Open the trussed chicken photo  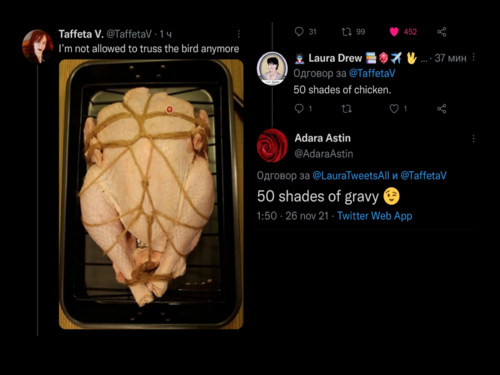coord(151,194)
